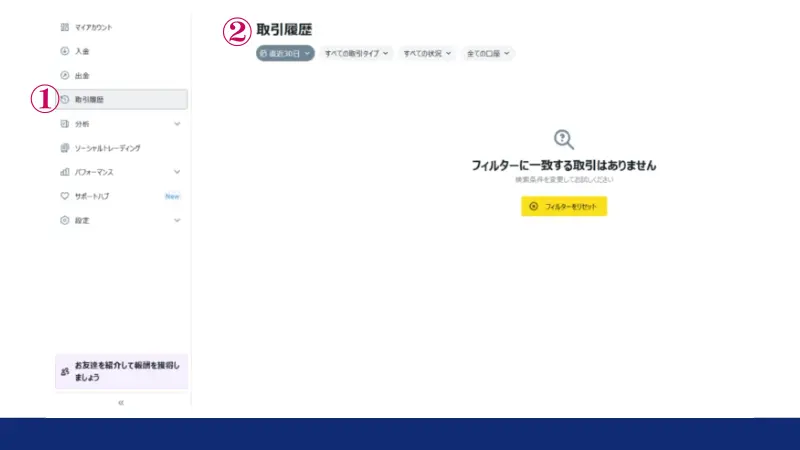The image size is (800, 450).
Task: Select 分析 in the sidebar menu
Action: click(x=83, y=124)
